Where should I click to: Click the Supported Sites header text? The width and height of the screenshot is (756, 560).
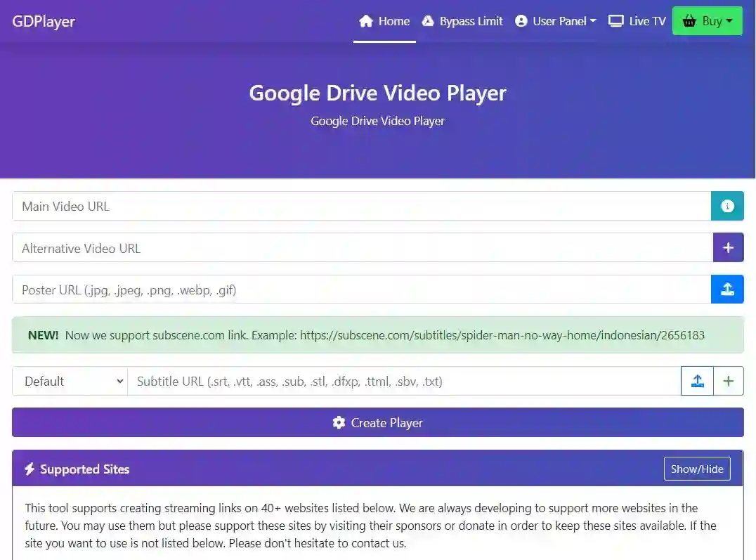point(84,469)
